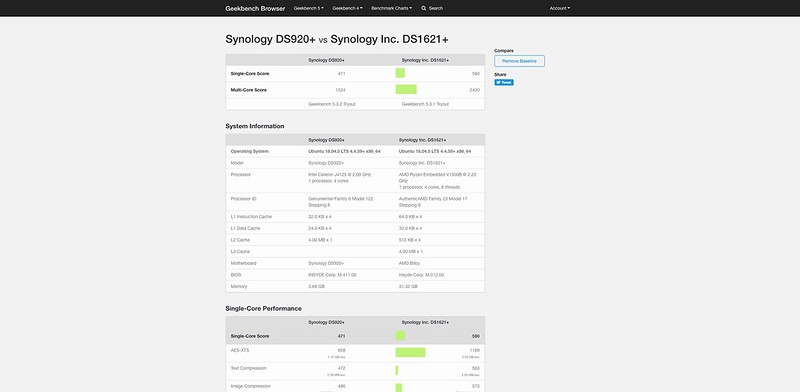
Task: Click the Image Compression benchmark label
Action: [251, 386]
